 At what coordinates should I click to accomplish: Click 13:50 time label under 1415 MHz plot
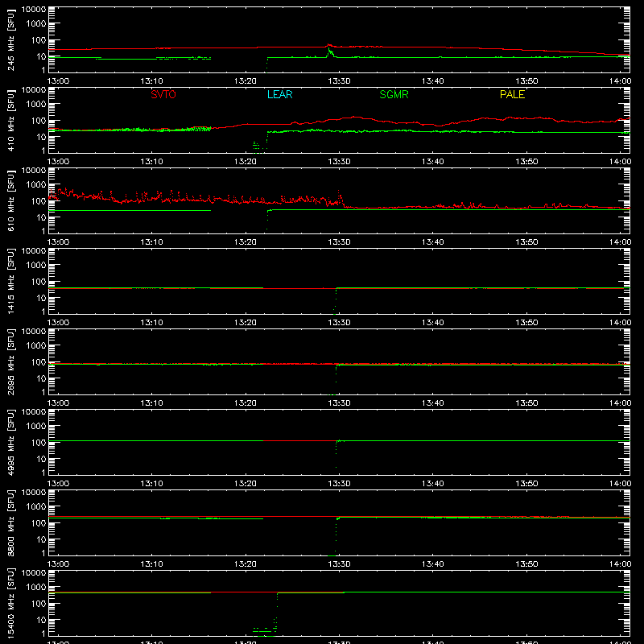click(526, 323)
